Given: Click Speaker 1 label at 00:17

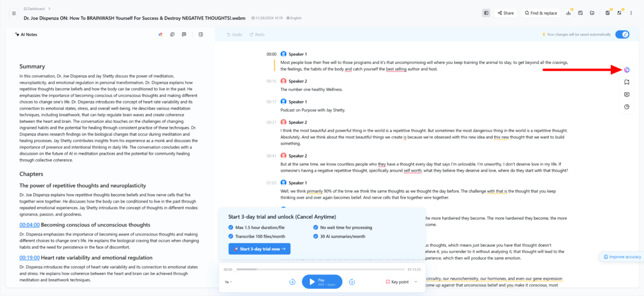Looking at the screenshot, I should 298,102.
